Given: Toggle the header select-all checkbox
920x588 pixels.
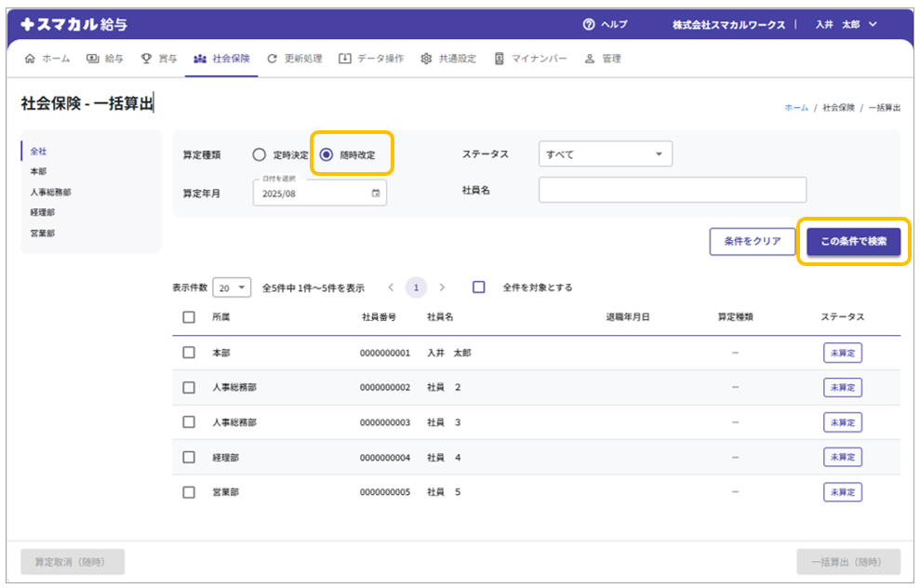Looking at the screenshot, I should [x=189, y=317].
